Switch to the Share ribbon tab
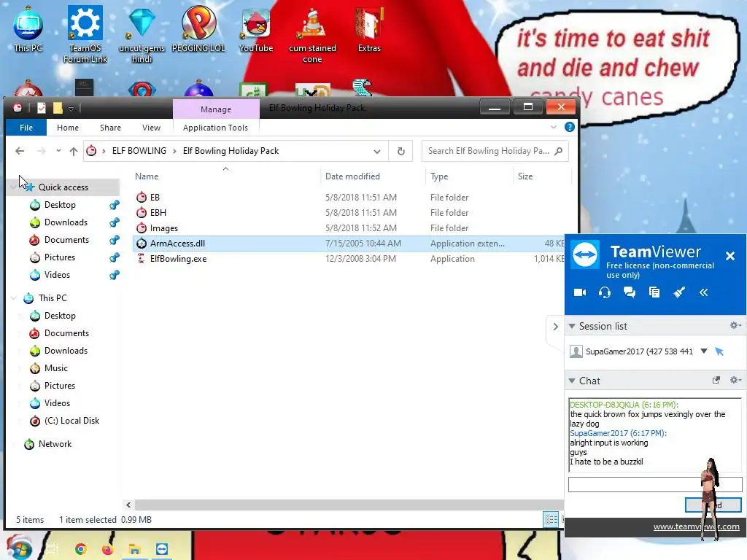747x560 pixels. pos(111,128)
